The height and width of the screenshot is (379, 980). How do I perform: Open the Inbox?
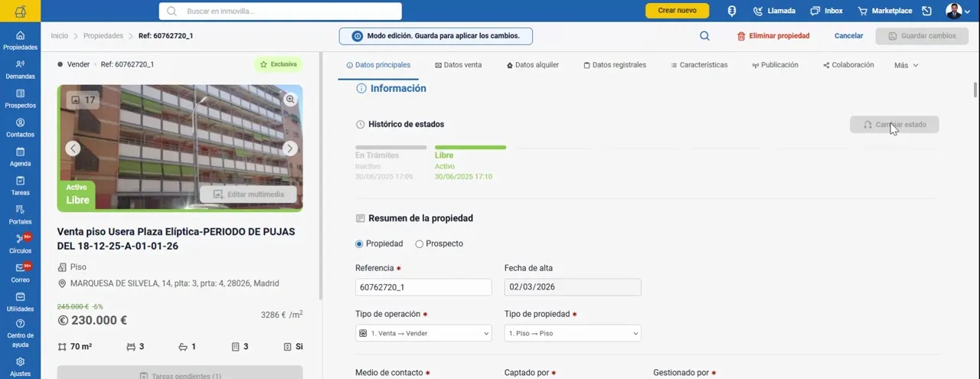(x=826, y=11)
